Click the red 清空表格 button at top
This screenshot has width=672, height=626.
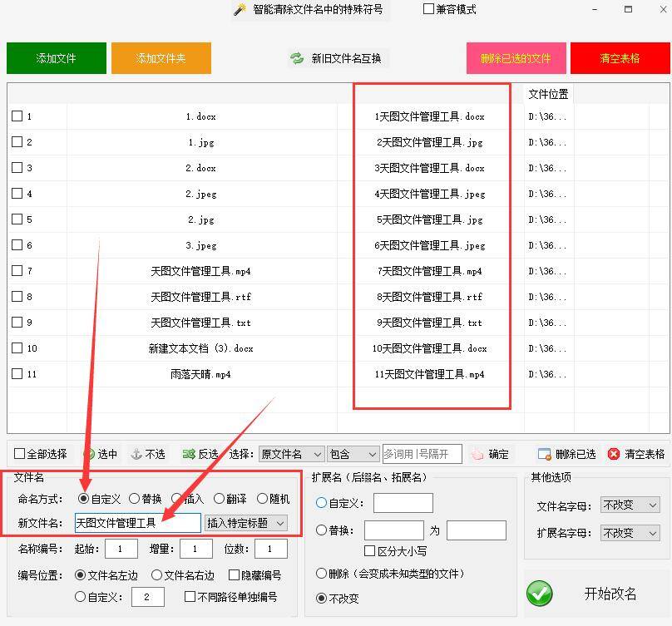pos(620,58)
